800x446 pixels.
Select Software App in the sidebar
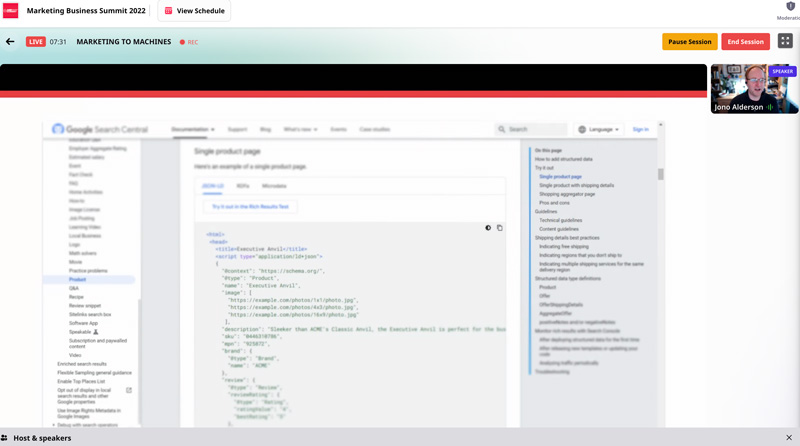click(x=83, y=323)
